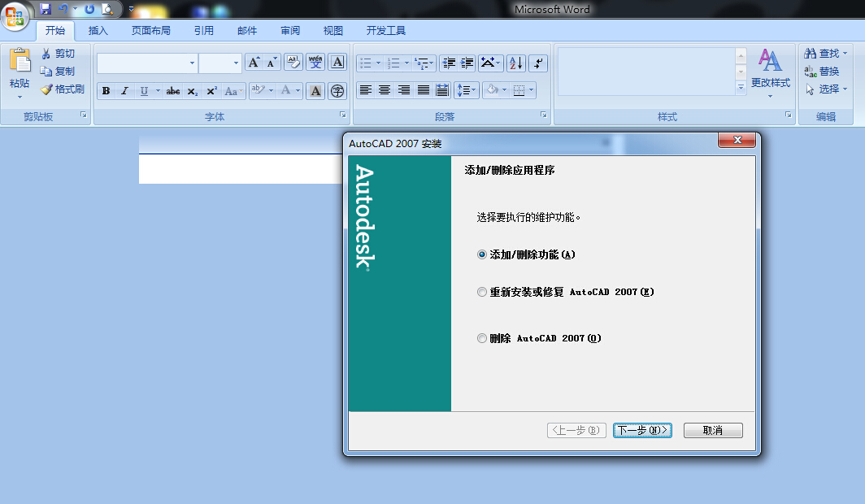Align text left
Image resolution: width=865 pixels, height=504 pixels.
coord(366,90)
